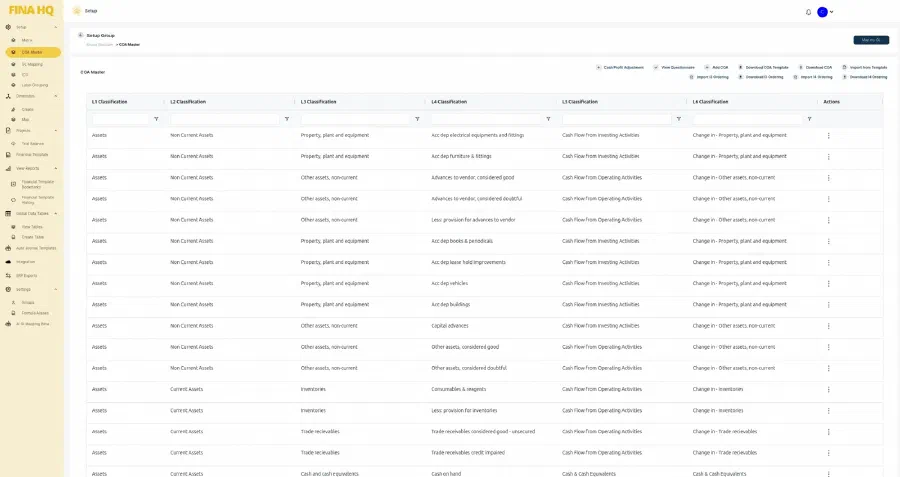Viewport: 900px width, 477px height.
Task: Open filter icon for L5 Classification
Action: click(678, 119)
